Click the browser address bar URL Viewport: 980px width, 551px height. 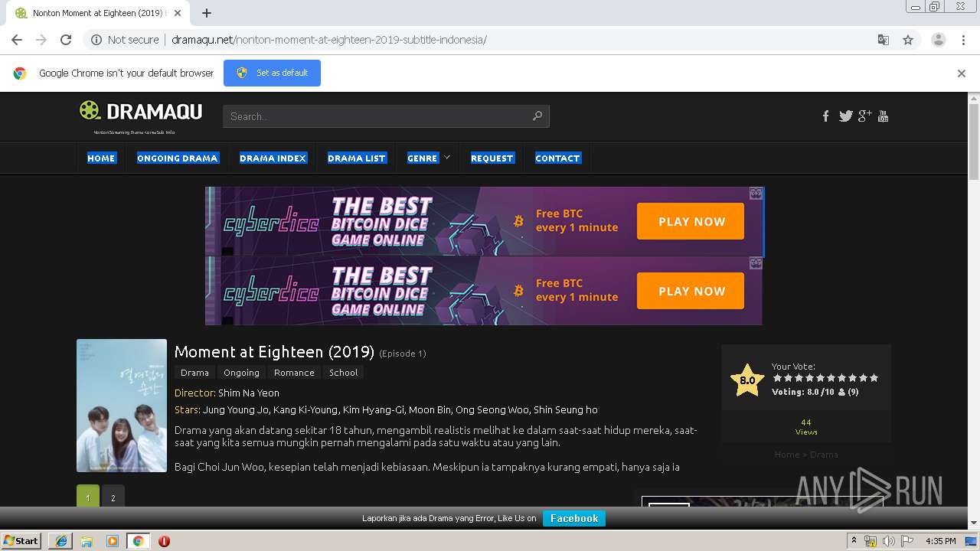point(329,40)
